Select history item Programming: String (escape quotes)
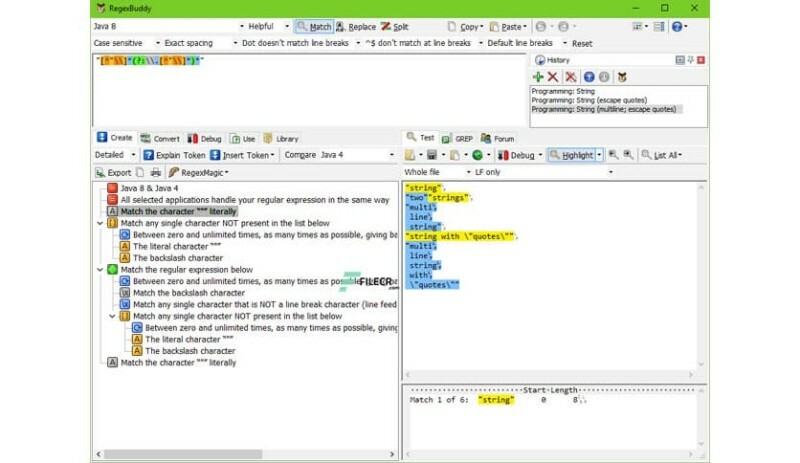The width and height of the screenshot is (800, 463). pos(588,99)
